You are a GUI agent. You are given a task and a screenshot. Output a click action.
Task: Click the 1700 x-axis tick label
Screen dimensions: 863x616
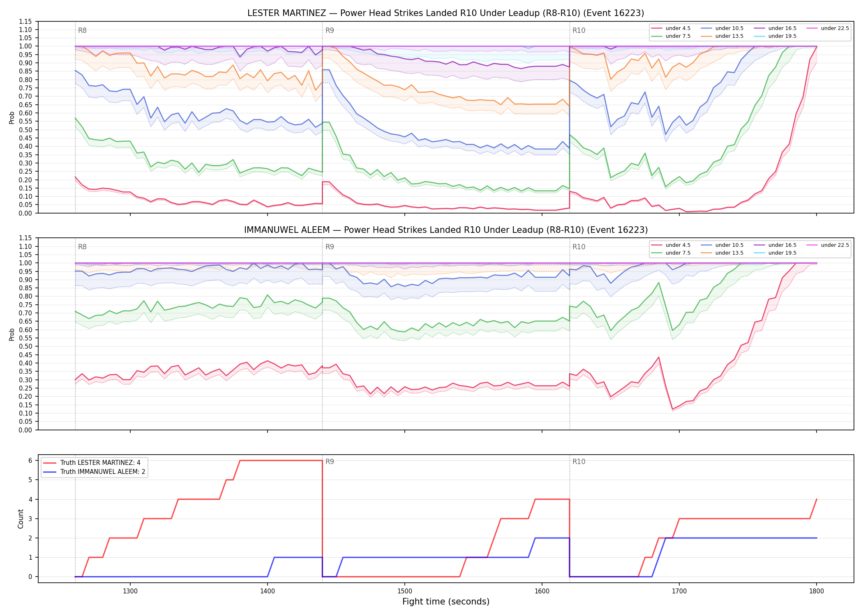(x=679, y=591)
